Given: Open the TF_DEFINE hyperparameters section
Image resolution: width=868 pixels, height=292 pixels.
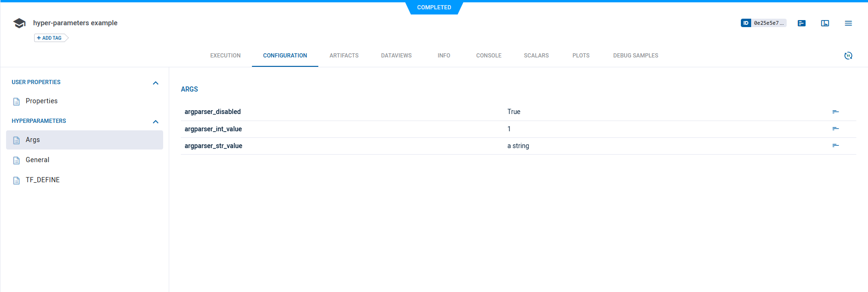Looking at the screenshot, I should pyautogui.click(x=43, y=180).
